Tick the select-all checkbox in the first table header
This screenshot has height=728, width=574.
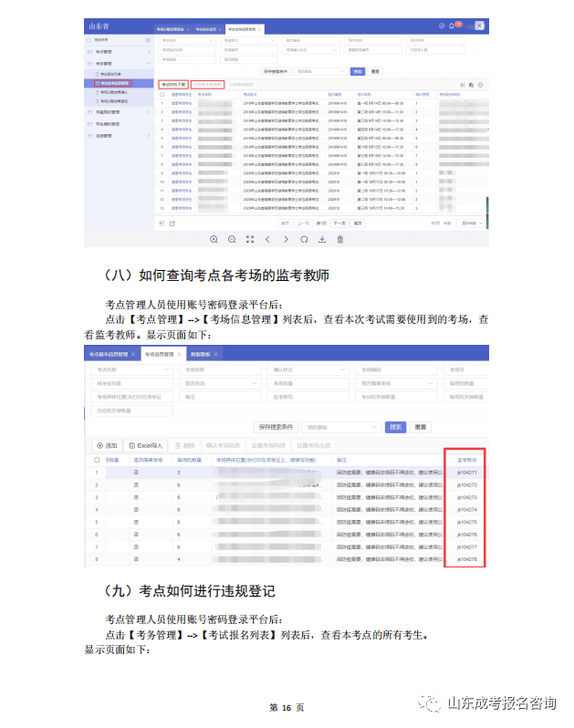pyautogui.click(x=162, y=95)
